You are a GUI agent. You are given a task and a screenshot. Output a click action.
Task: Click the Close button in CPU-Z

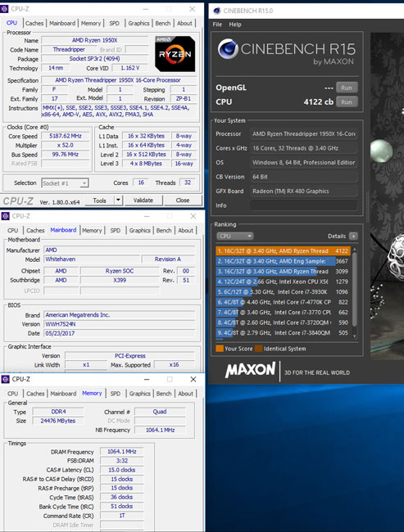point(183,201)
